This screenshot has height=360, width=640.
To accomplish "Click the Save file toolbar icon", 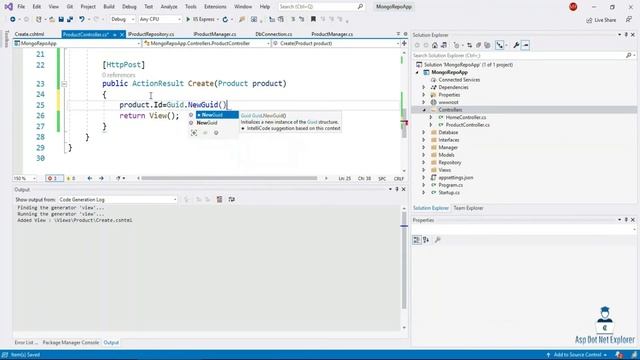I will pos(61,19).
